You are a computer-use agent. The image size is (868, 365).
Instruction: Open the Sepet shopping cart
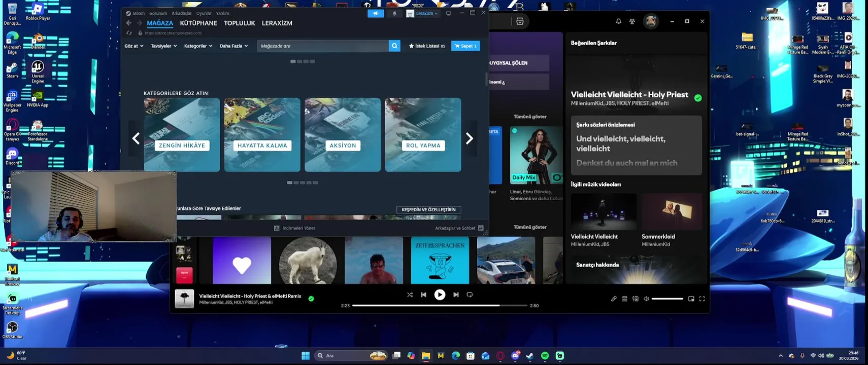tap(465, 46)
